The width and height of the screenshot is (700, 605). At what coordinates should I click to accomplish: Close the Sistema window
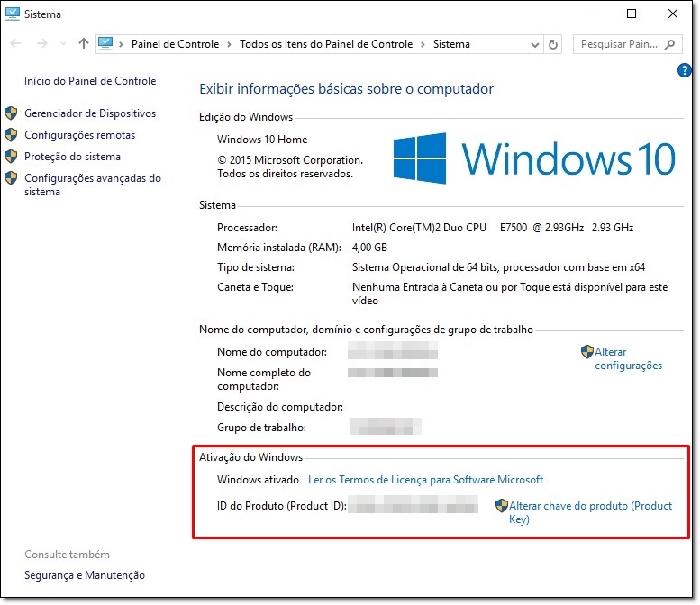point(673,14)
